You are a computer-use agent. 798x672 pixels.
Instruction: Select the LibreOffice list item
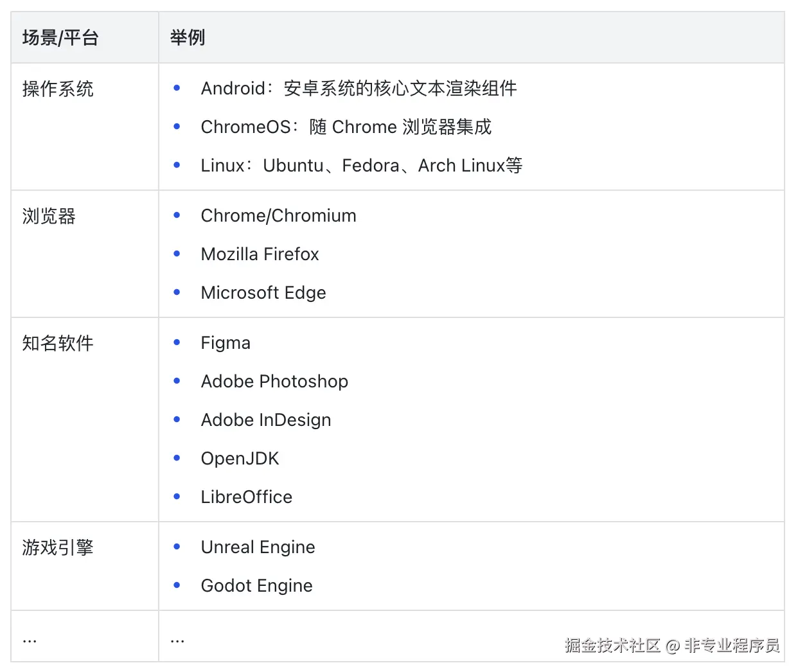[246, 497]
